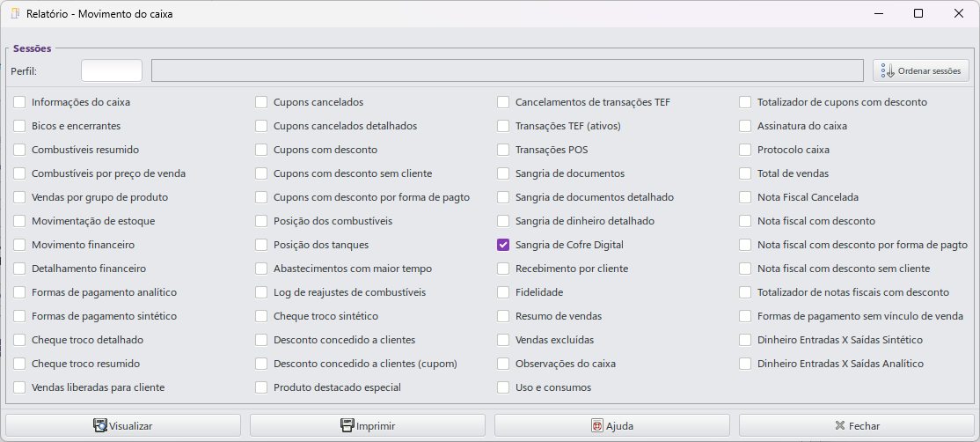Screen dimensions: 980x442
Task: Select Assinatura do caixa checkbox
Action: 745,126
